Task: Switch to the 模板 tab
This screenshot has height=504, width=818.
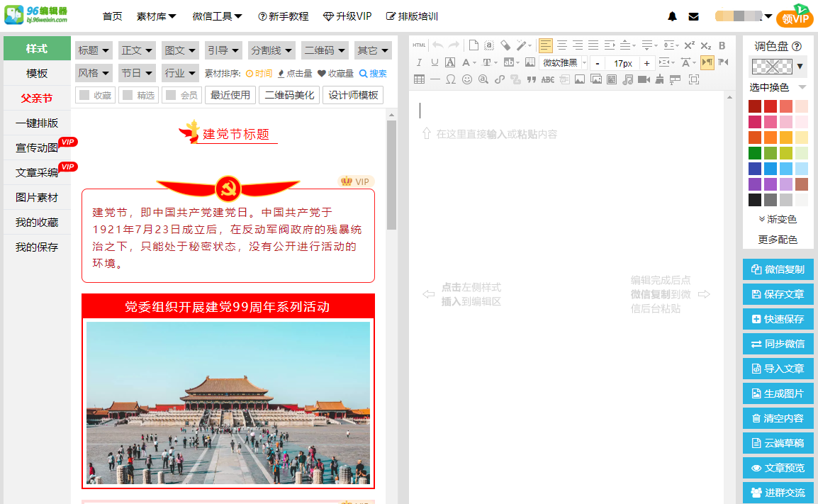Action: (36, 74)
